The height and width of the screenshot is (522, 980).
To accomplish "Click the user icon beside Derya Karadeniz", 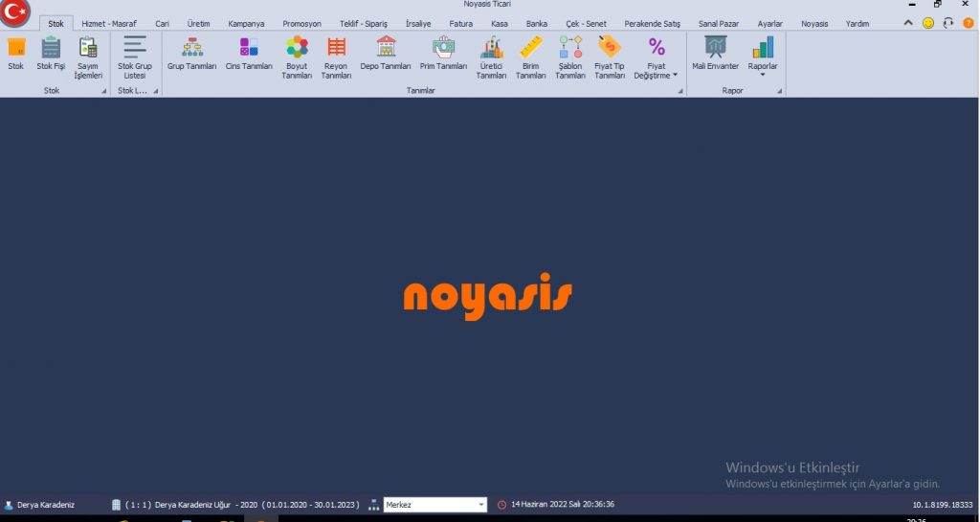I will tap(9, 505).
